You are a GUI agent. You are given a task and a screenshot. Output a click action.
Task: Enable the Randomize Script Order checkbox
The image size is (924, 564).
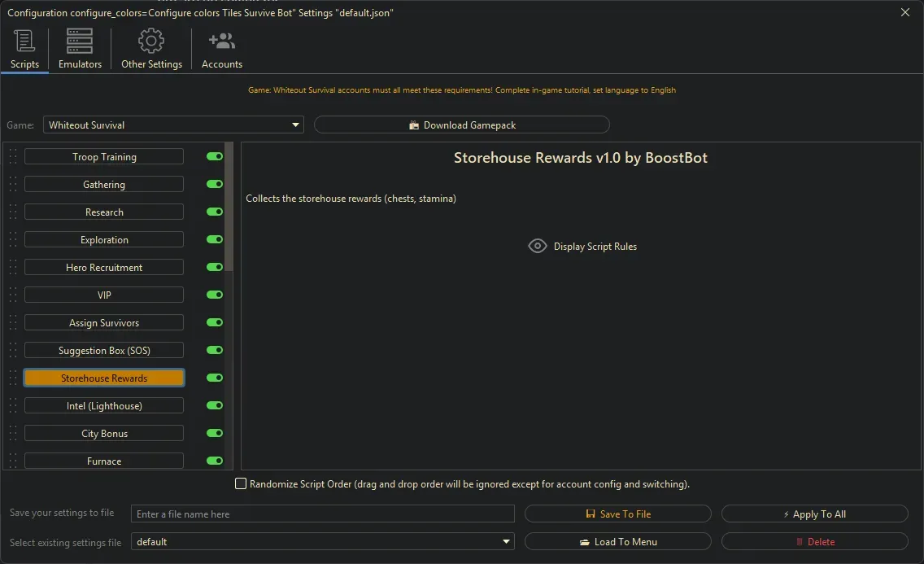[x=241, y=484]
